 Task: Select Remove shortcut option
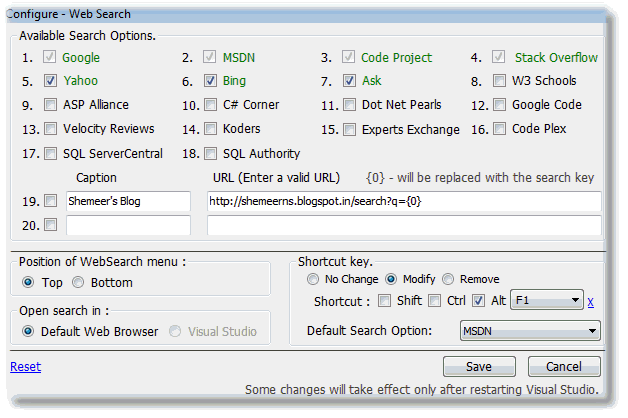click(448, 279)
